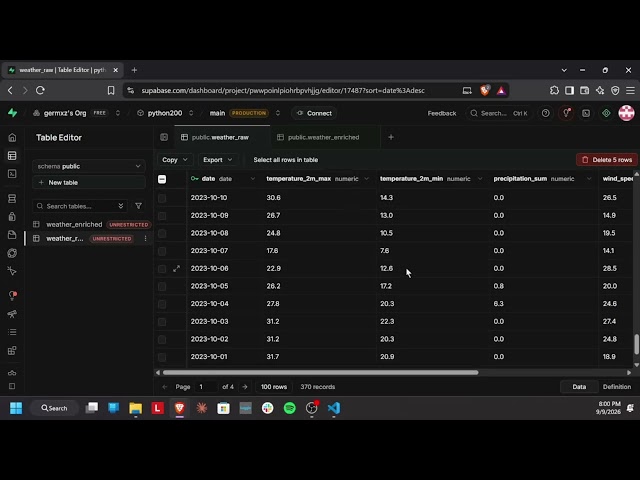Toggle sidebar panel icon beside tabs
The image size is (640, 480).
(x=164, y=137)
